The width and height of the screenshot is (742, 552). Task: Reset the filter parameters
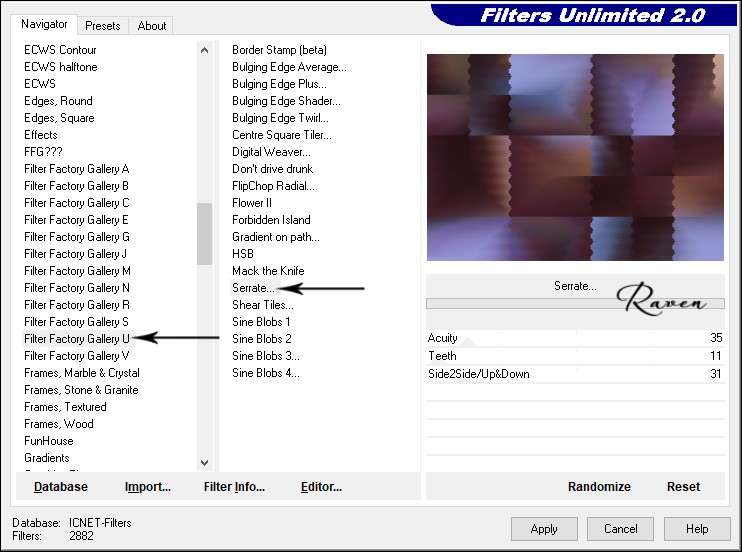683,487
